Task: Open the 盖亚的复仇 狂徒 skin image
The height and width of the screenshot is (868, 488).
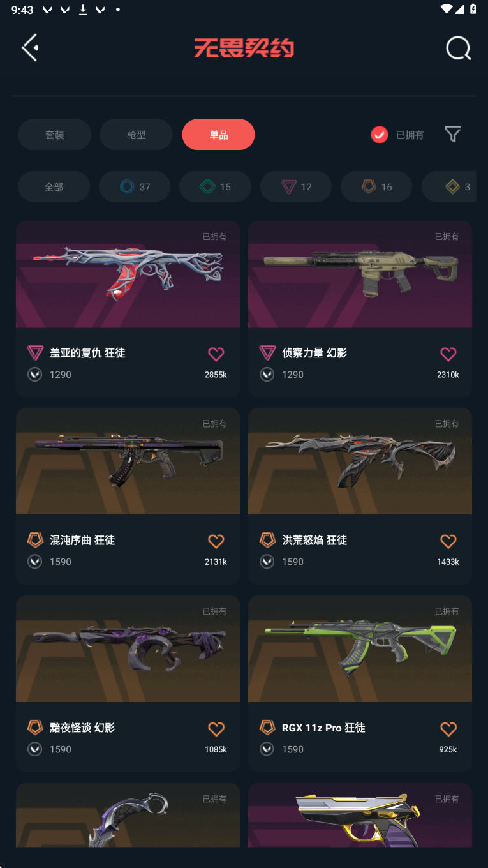Action: tap(128, 274)
